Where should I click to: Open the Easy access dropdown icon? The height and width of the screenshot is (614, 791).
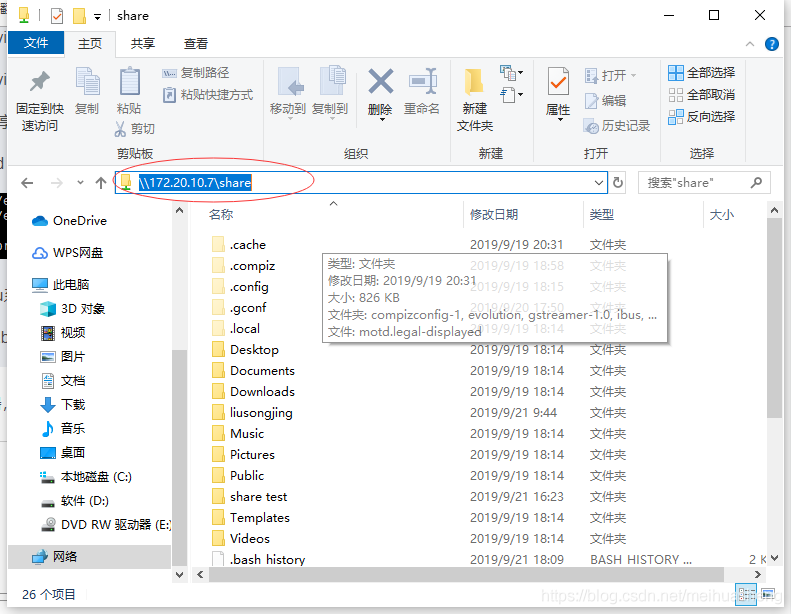(511, 95)
